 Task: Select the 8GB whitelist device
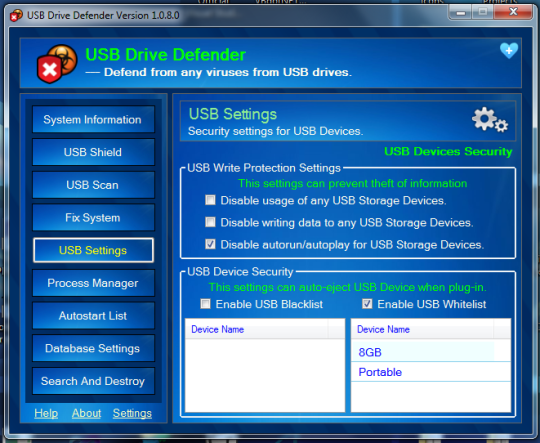(x=431, y=352)
